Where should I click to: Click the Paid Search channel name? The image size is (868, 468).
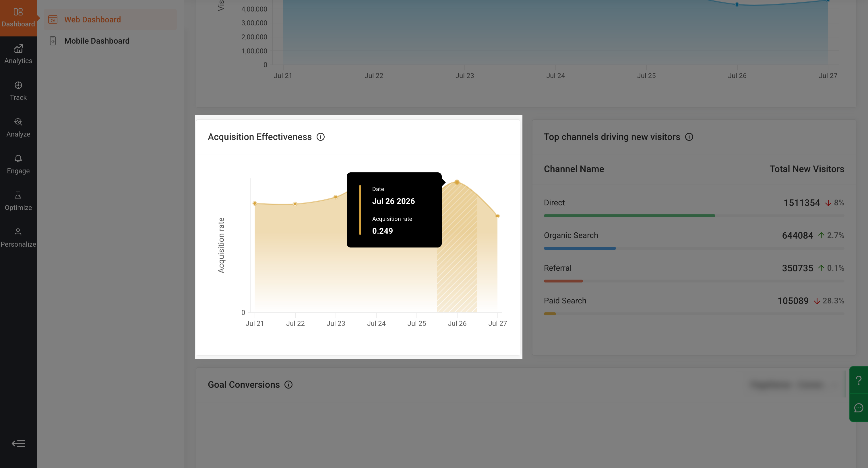(565, 301)
